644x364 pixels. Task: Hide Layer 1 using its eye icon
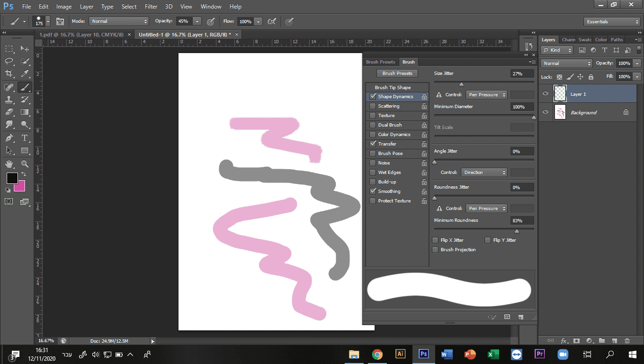coord(546,94)
